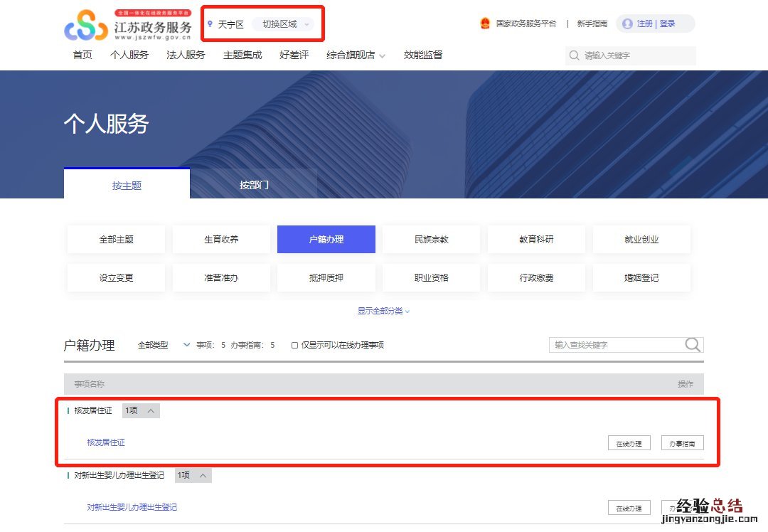Open 办事指南 for 核发居住证
The height and width of the screenshot is (532, 768).
682,443
